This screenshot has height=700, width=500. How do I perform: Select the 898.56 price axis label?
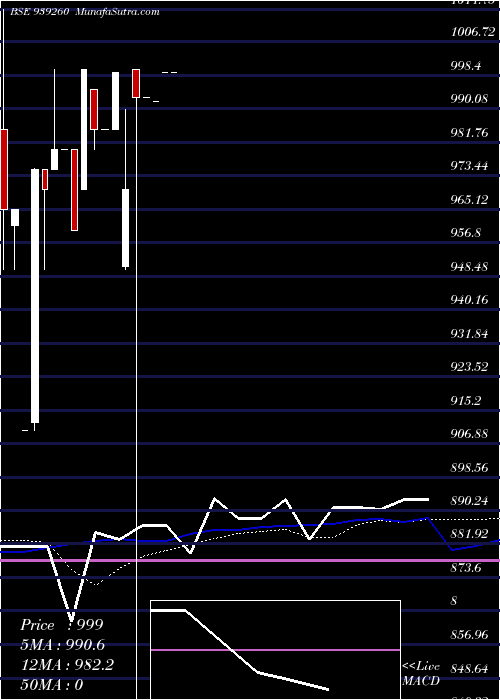469,467
